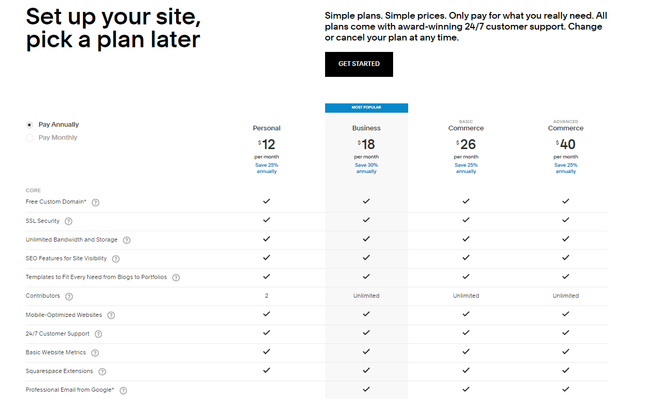Screen dimensions: 645x399
Task: Show info for Unlimited Bandwidth and Storage
Action: click(127, 240)
